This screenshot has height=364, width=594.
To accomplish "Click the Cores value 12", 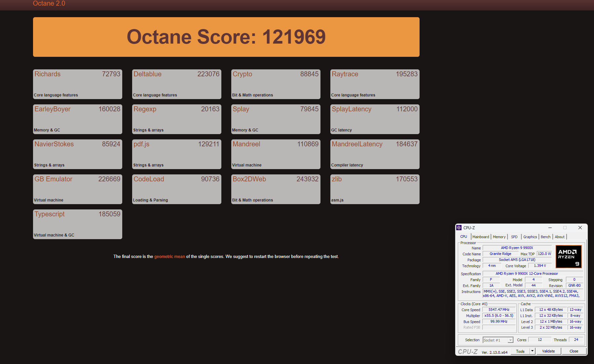I will point(540,340).
